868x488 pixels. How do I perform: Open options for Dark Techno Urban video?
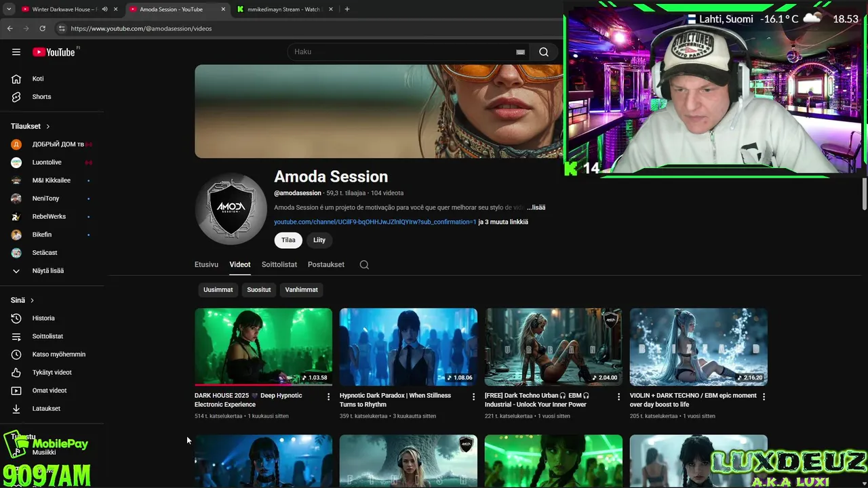(x=618, y=396)
